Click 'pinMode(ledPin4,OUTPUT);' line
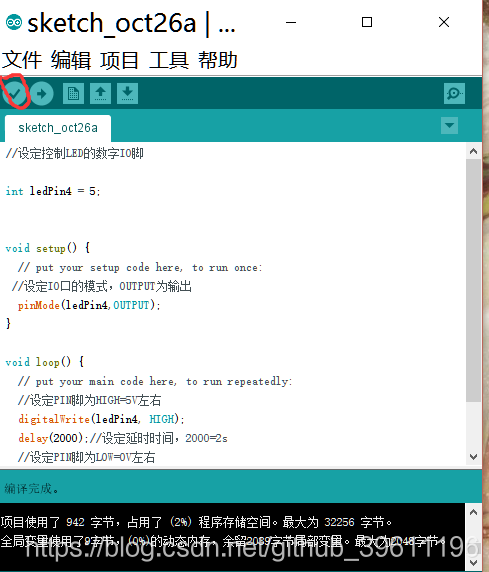 point(89,305)
